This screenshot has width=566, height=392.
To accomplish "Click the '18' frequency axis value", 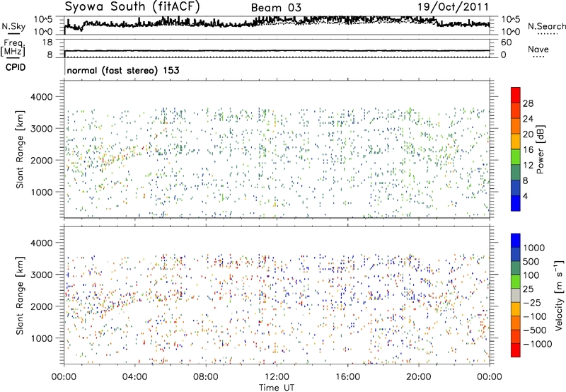I will click(47, 42).
